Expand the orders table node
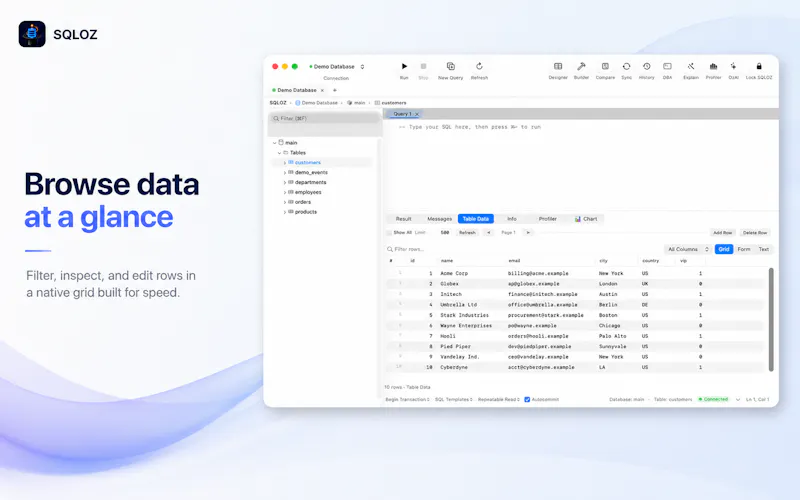 [x=285, y=202]
